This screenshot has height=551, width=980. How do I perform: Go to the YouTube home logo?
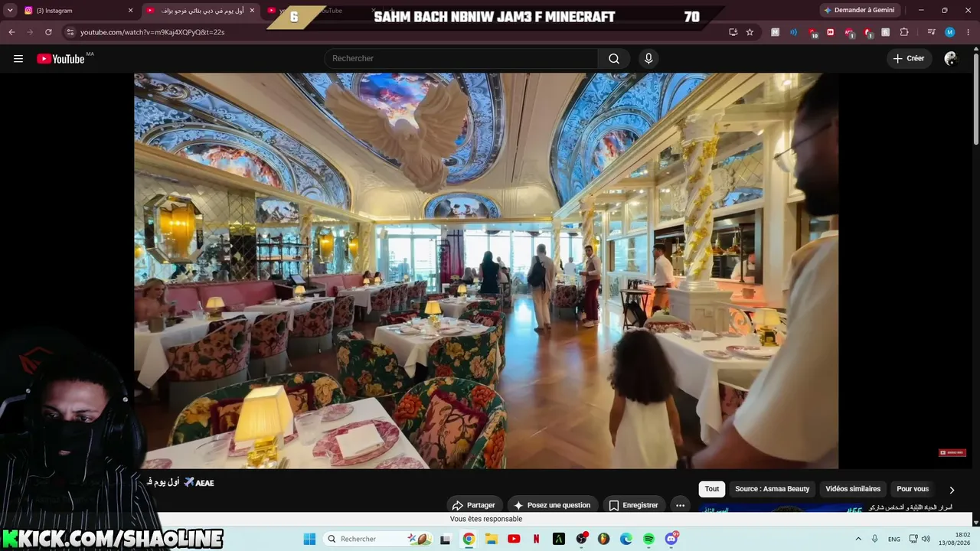click(60, 59)
